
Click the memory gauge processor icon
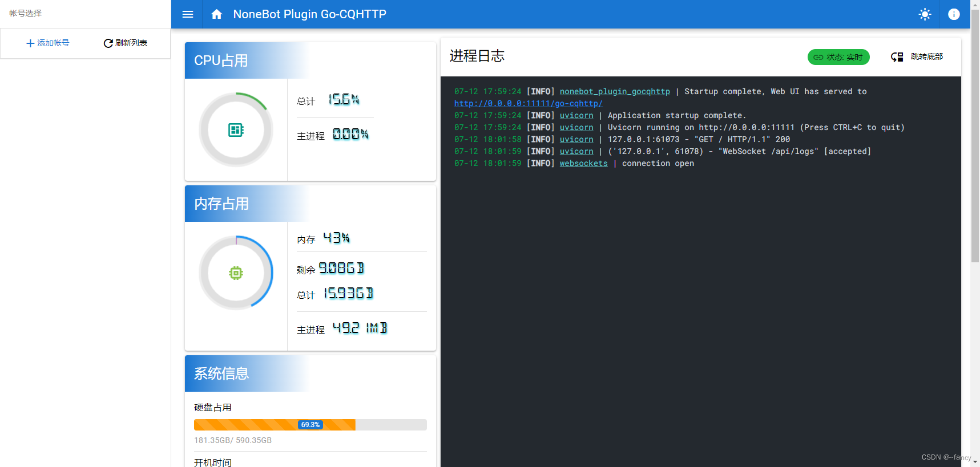(236, 273)
